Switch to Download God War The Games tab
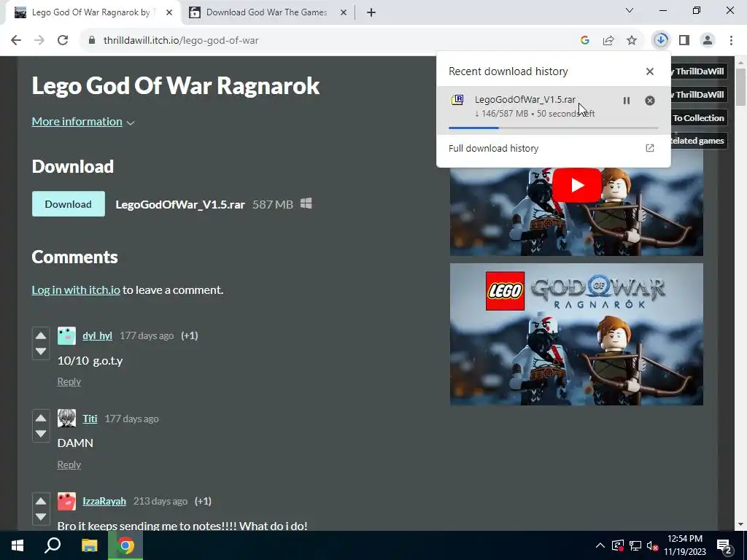The height and width of the screenshot is (560, 747). pyautogui.click(x=267, y=13)
